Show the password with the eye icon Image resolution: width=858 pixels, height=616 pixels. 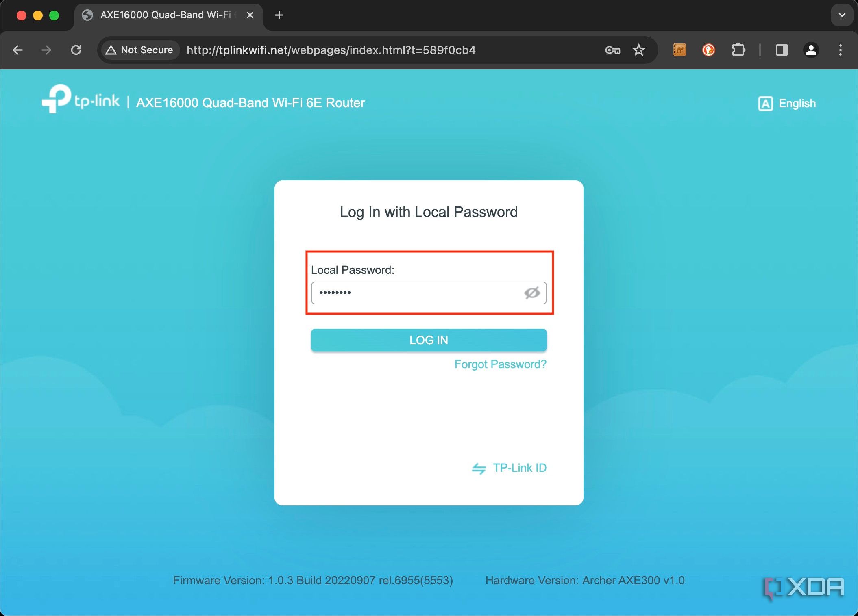[532, 293]
